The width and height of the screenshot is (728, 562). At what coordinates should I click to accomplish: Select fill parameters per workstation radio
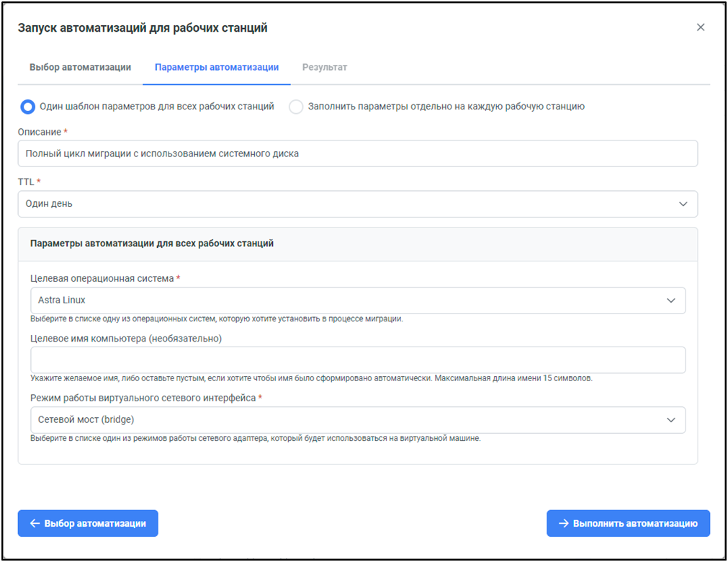click(296, 107)
